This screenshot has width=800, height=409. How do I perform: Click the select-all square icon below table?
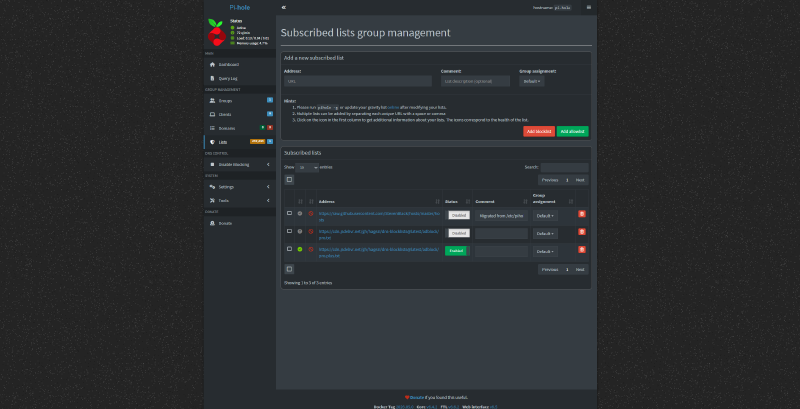pos(289,269)
